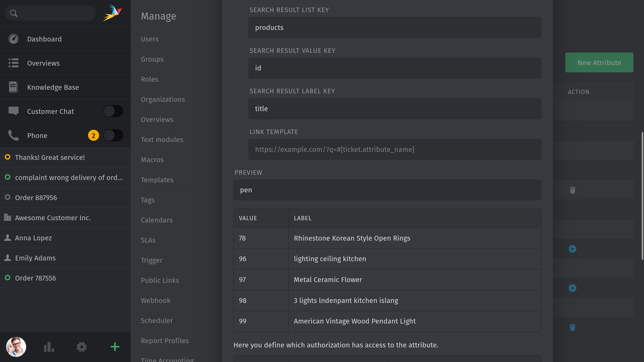
Task: Click the search field at the top
Action: coord(50,13)
